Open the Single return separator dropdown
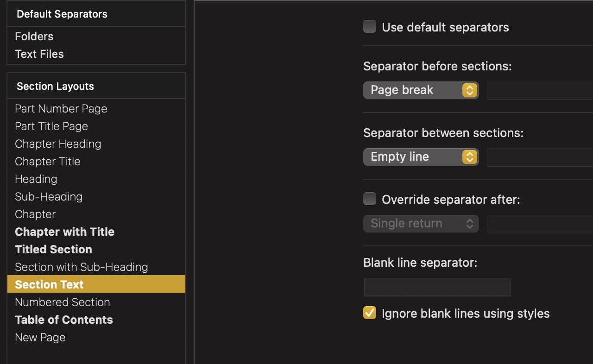Viewport: 593px width, 364px height. pos(421,223)
